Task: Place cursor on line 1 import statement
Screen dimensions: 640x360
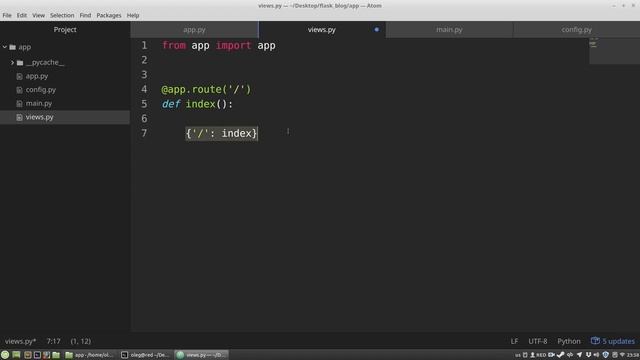Action: [x=219, y=45]
